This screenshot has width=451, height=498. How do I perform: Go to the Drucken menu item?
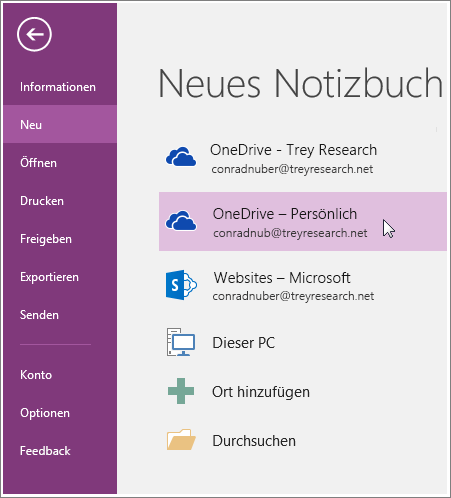point(60,201)
